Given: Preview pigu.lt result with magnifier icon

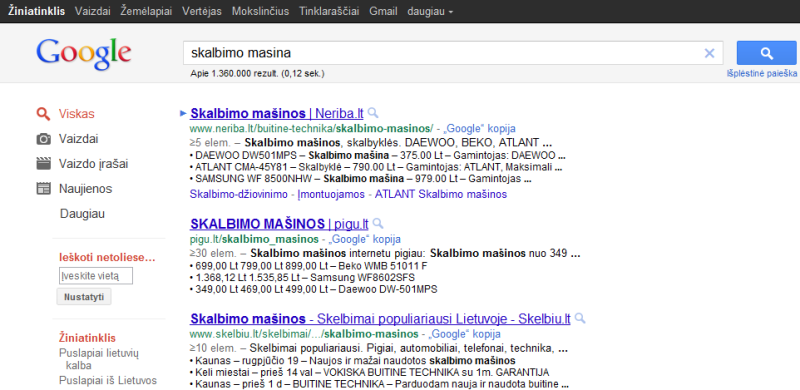Looking at the screenshot, I should point(378,224).
